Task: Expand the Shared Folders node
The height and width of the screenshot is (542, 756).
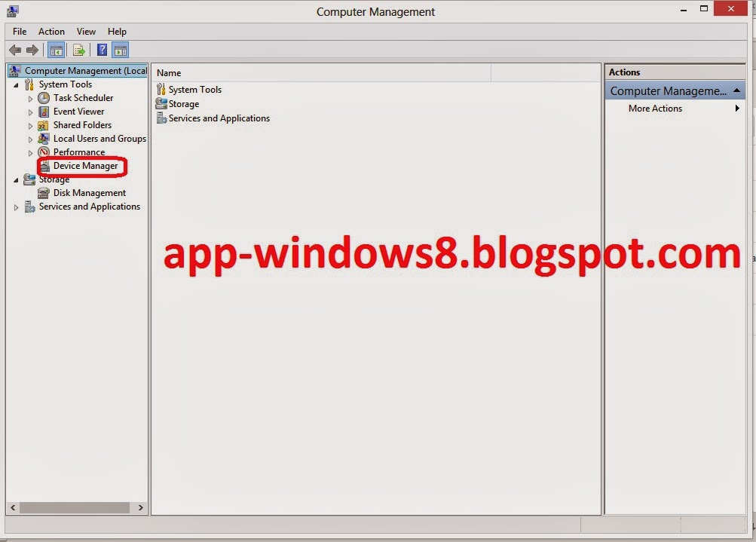Action: click(x=30, y=126)
